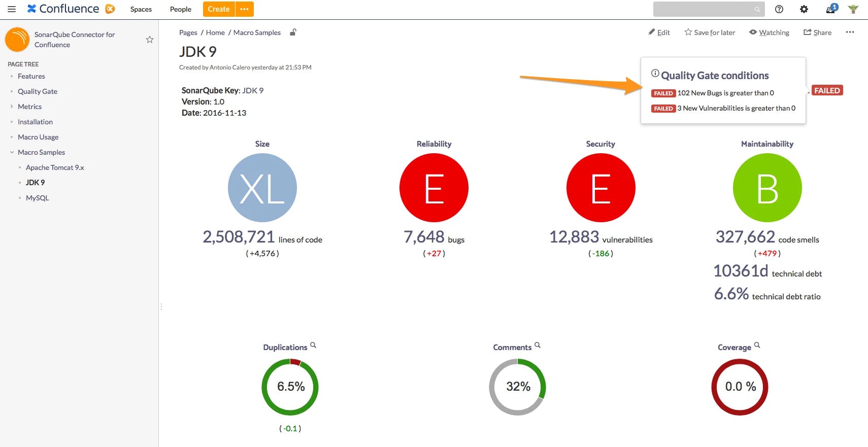
Task: Open the help question mark menu
Action: (779, 9)
